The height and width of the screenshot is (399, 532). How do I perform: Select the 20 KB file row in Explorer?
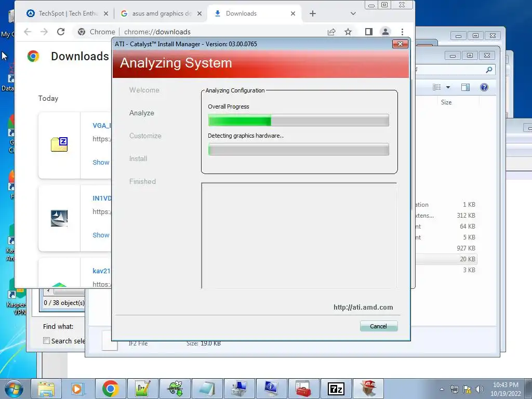point(446,259)
